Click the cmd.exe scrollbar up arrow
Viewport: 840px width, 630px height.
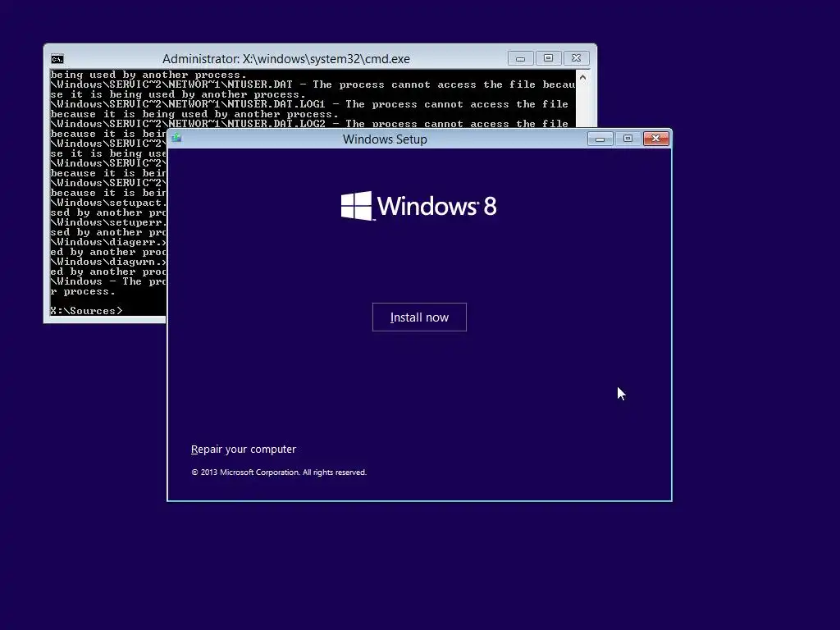(x=583, y=78)
